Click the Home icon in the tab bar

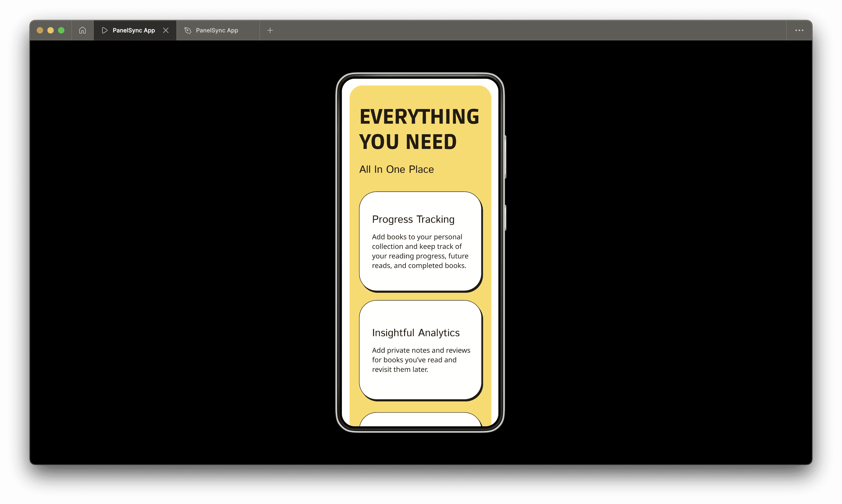[82, 30]
